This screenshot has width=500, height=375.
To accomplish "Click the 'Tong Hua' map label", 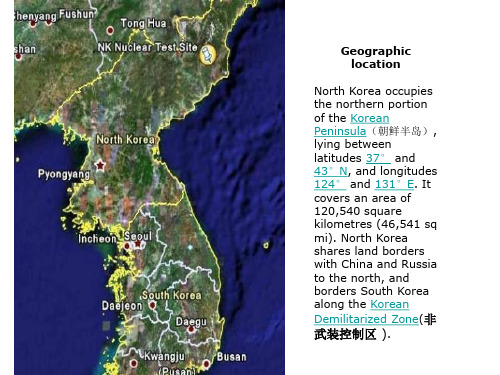I will point(143,23).
